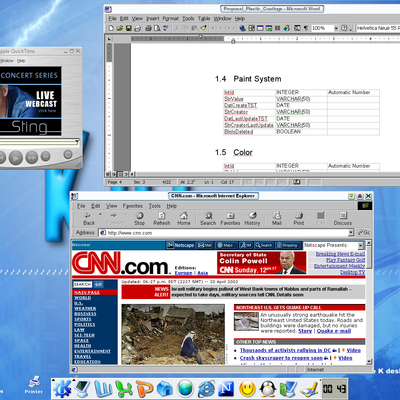Launch the W word processor on KDE panel
Viewport: 400px width, 400px height.
coord(102,389)
